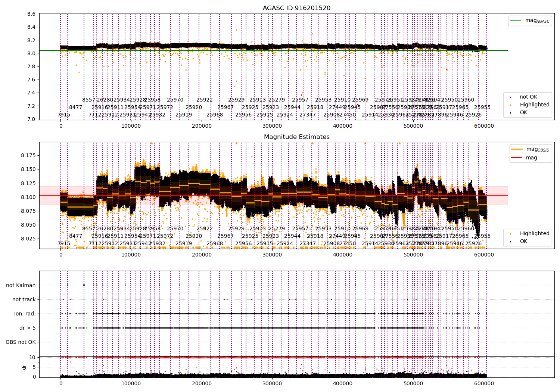This screenshot has height=392, width=560.
Task: Click x-tick 100000 under the top plot
Action: [x=131, y=126]
